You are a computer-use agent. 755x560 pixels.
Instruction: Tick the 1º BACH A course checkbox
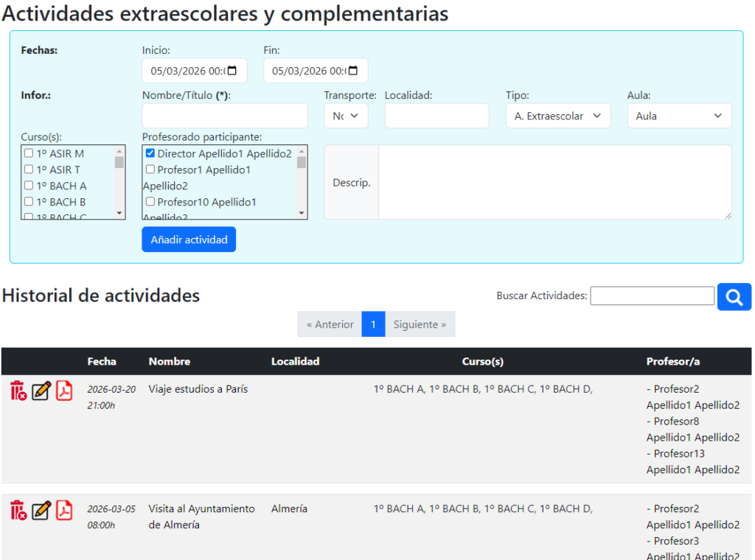click(29, 186)
